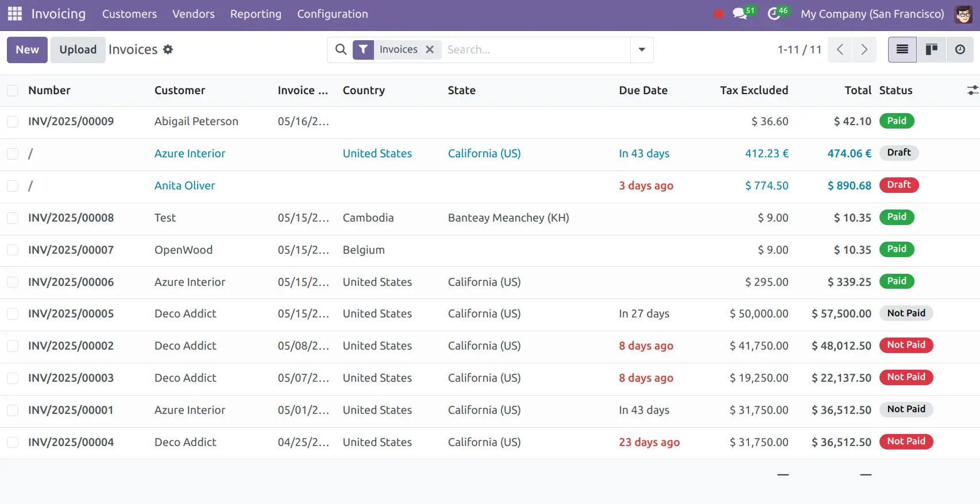Open the activities clock icon
The height and width of the screenshot is (504, 980).
tap(774, 14)
